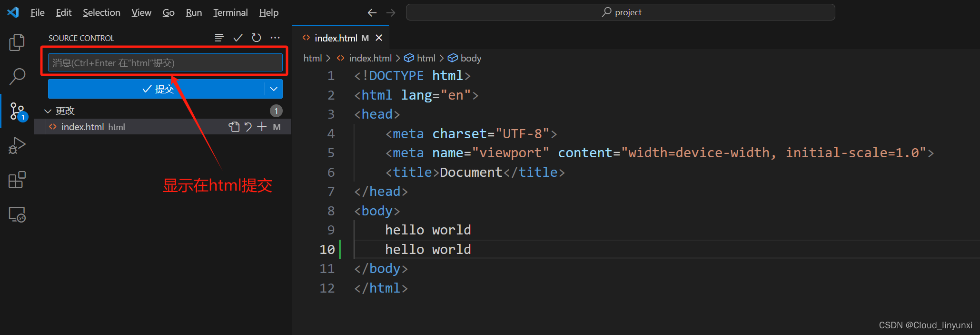
Task: Open the Search view in activity bar
Action: click(x=17, y=76)
